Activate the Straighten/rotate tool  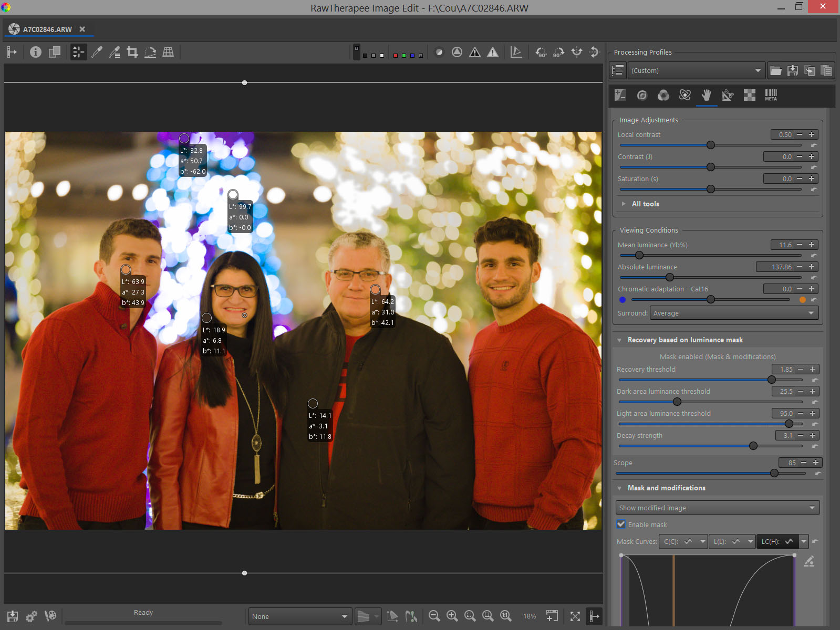pos(150,52)
